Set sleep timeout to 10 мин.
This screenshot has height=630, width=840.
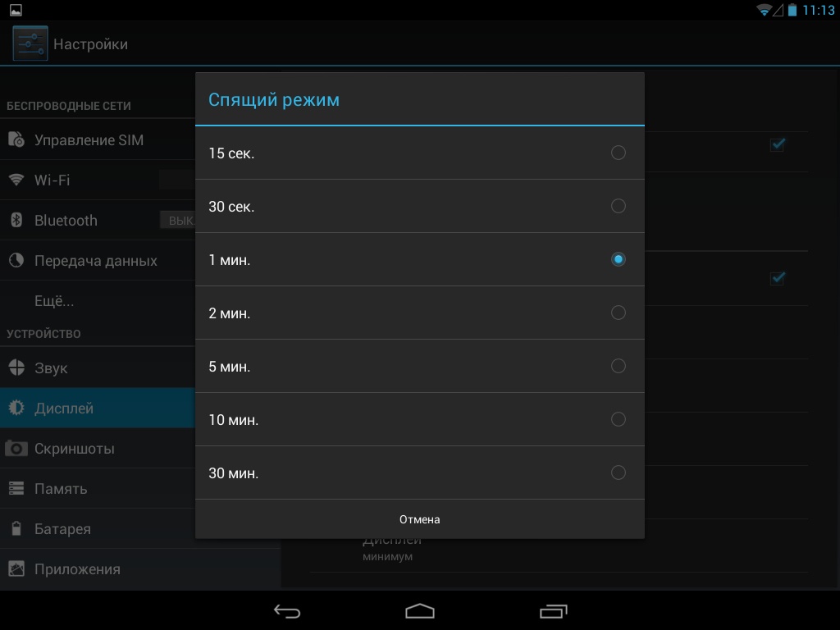[619, 419]
